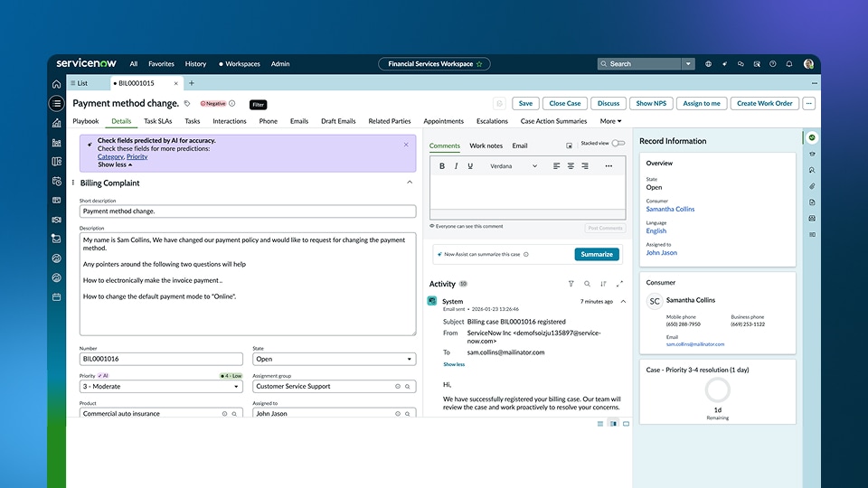This screenshot has width=868, height=488.
Task: Click the tag icon beside case title
Action: click(187, 103)
